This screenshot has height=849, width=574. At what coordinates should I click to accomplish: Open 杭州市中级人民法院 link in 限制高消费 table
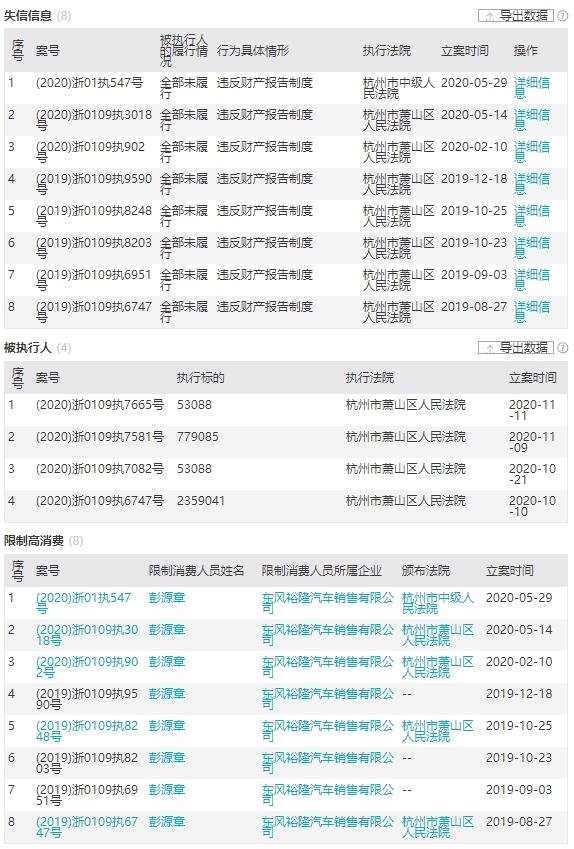pos(438,603)
